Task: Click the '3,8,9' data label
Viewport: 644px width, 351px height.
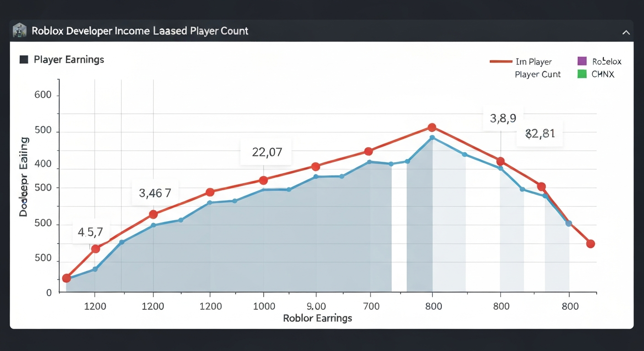Action: coord(503,118)
